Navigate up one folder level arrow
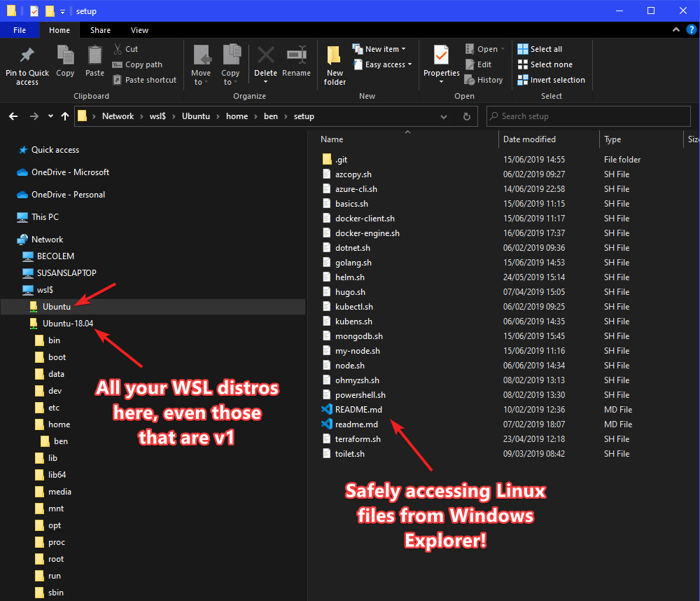This screenshot has height=601, width=700. click(x=65, y=116)
